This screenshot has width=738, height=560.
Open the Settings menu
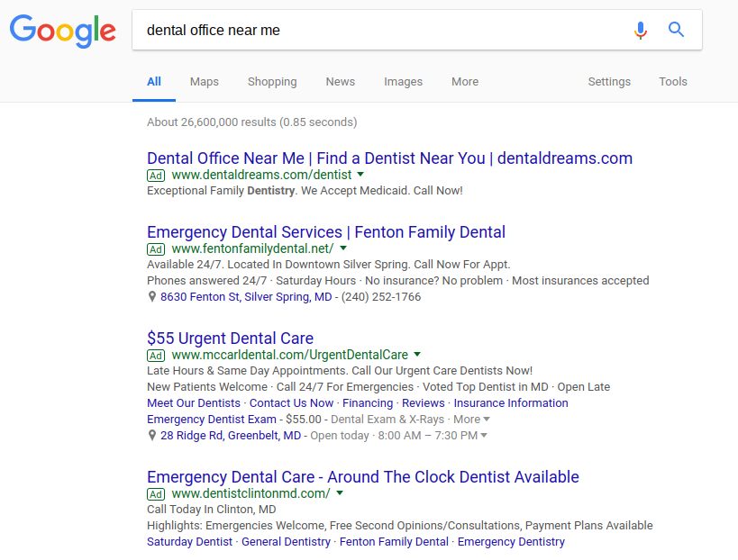click(609, 82)
